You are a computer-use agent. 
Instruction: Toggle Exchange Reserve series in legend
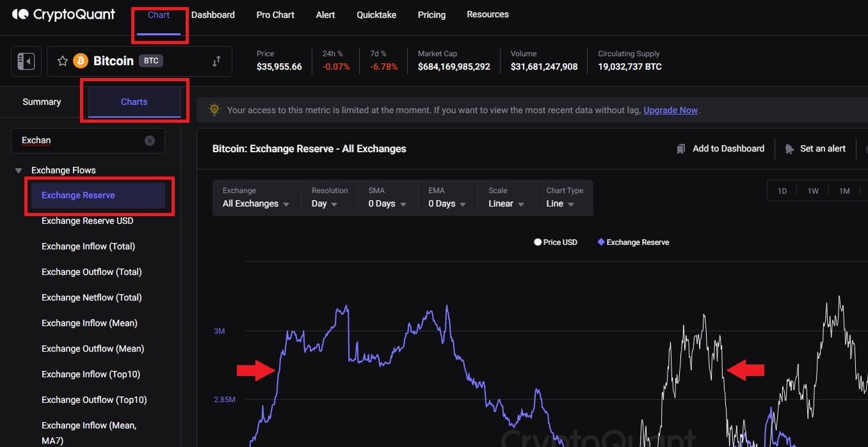point(633,242)
